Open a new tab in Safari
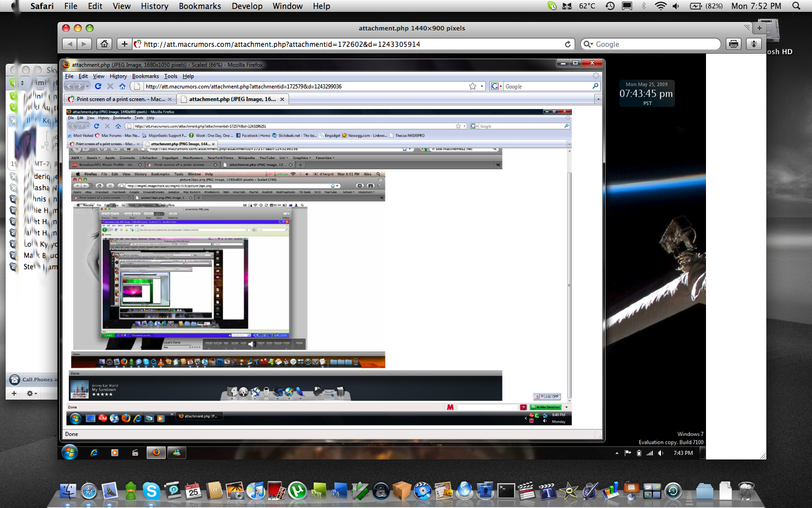This screenshot has height=508, width=812. [759, 28]
